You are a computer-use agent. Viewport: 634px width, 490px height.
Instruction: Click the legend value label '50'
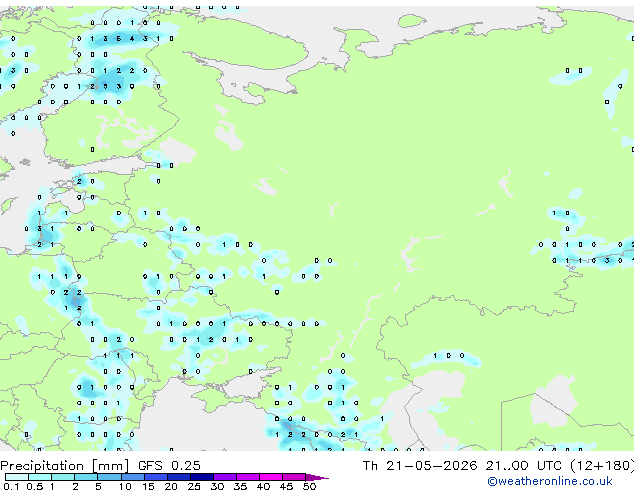pos(310,486)
